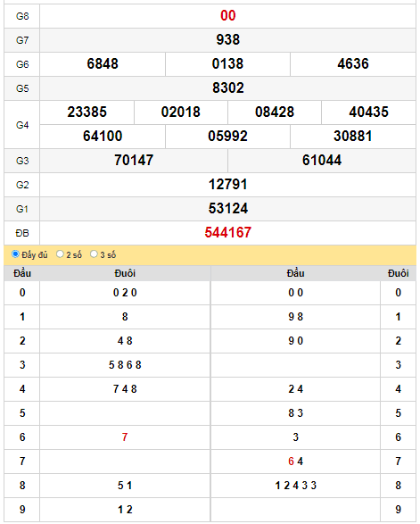
Task: Click the G8 result 00
Action: [x=227, y=16]
